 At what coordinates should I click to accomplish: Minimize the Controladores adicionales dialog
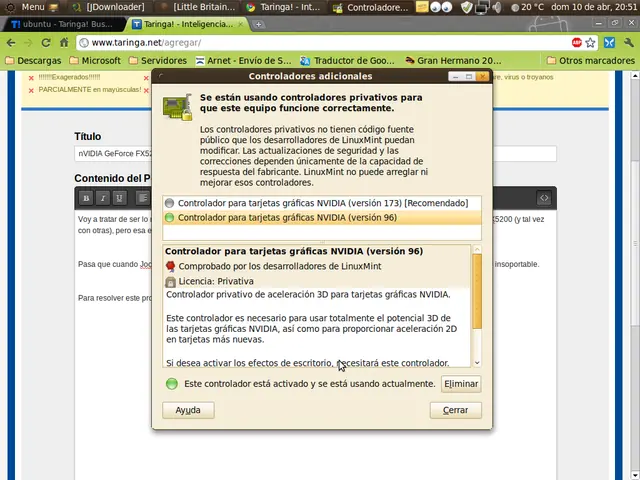pos(455,76)
